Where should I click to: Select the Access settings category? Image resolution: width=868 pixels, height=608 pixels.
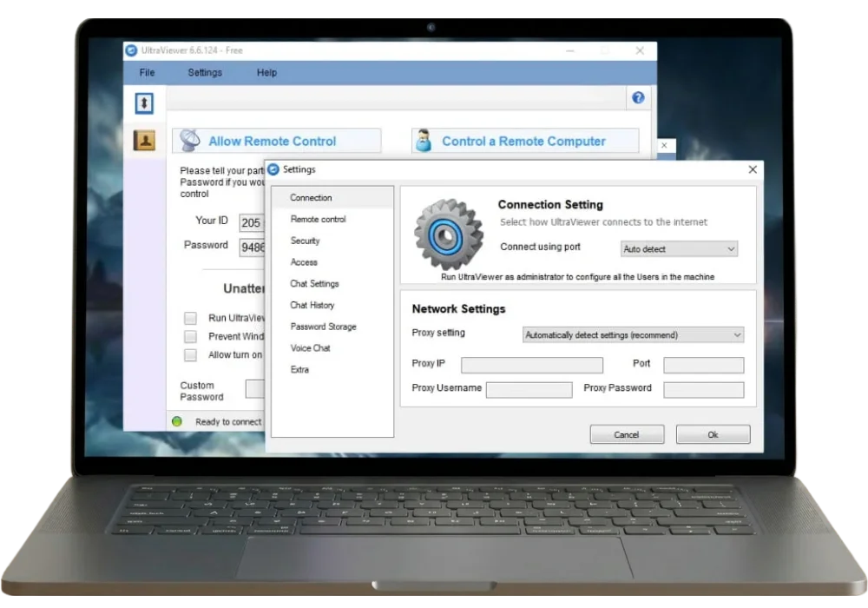(x=332, y=262)
